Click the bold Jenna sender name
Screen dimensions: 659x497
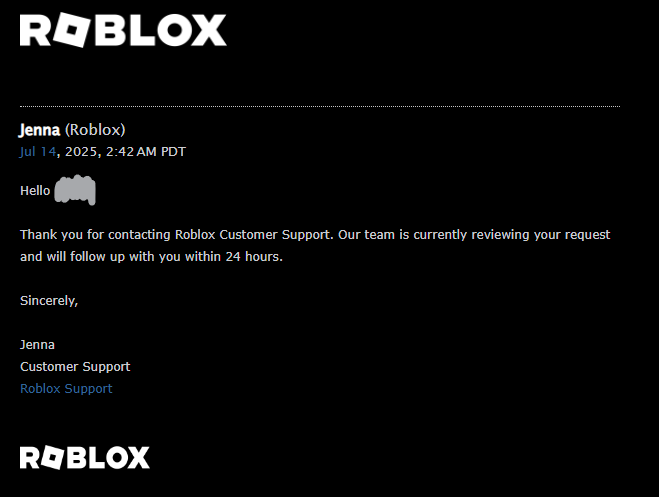tap(40, 130)
